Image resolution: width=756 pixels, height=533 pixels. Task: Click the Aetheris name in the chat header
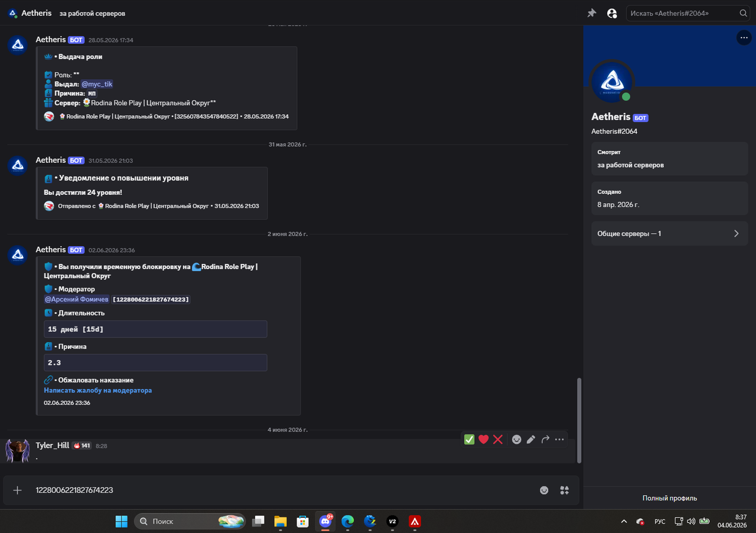click(x=37, y=13)
